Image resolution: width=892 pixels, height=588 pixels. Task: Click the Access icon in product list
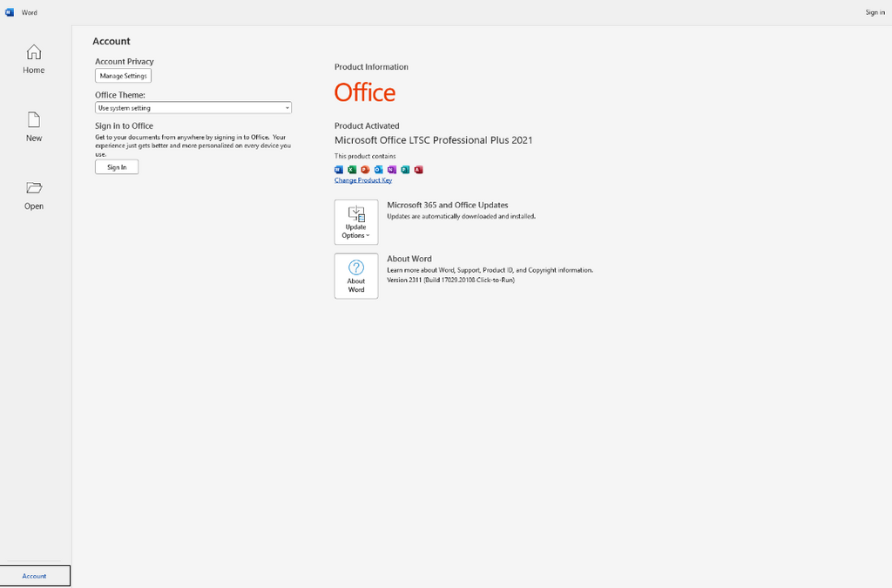(x=419, y=170)
